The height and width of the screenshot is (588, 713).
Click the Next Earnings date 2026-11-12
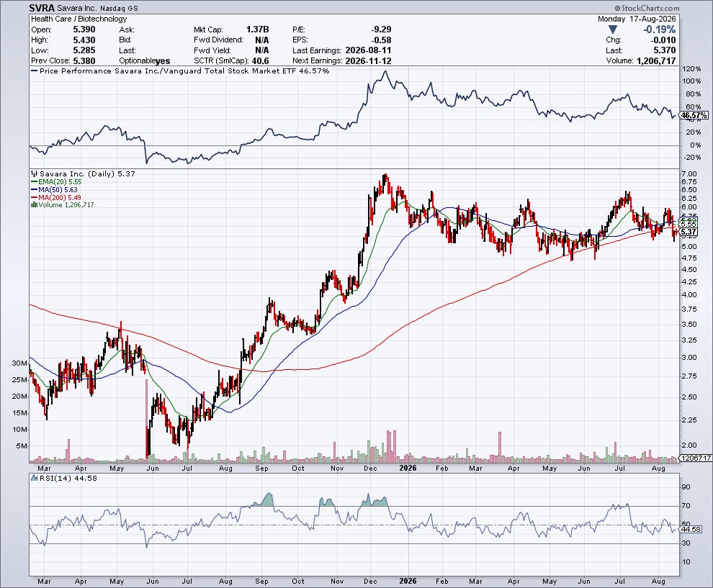(x=368, y=60)
